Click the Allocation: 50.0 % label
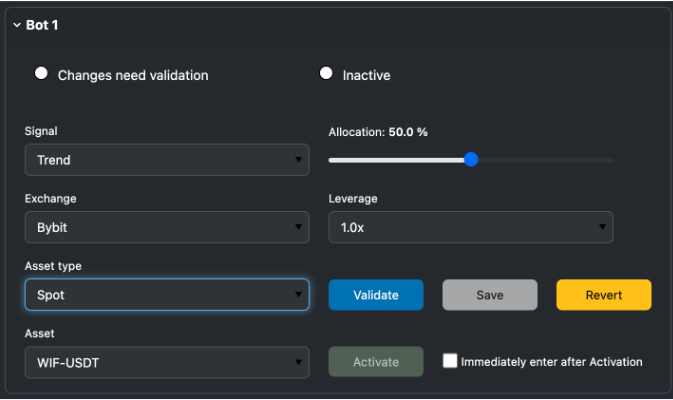 (x=378, y=132)
